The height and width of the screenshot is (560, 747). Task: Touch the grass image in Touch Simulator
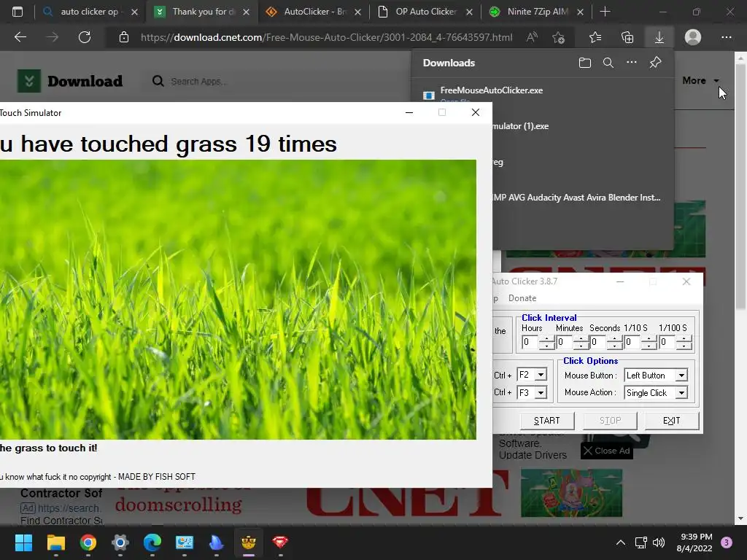point(238,300)
